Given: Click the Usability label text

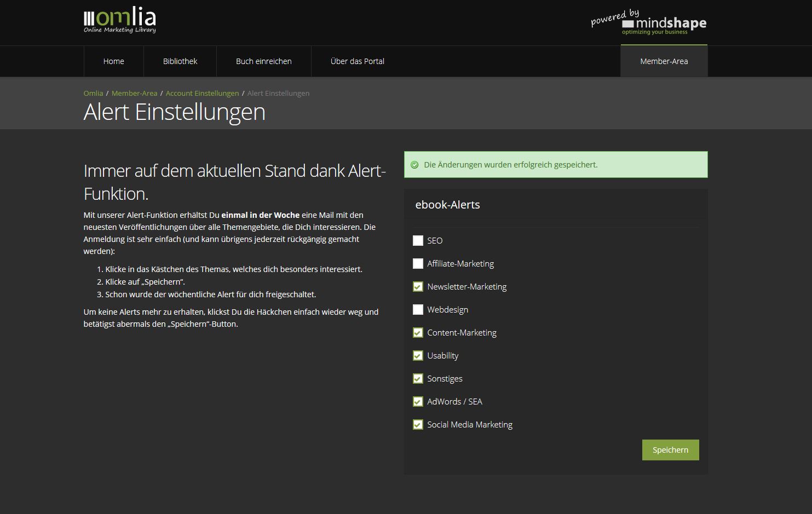Looking at the screenshot, I should (x=442, y=355).
